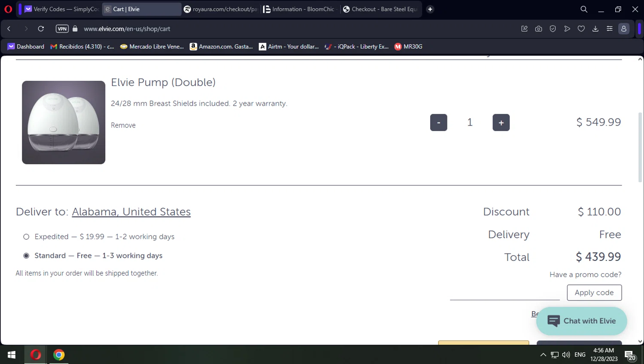Image resolution: width=644 pixels, height=364 pixels.
Task: Open the iQPack Liberty Ex... bookmark
Action: [x=357, y=46]
